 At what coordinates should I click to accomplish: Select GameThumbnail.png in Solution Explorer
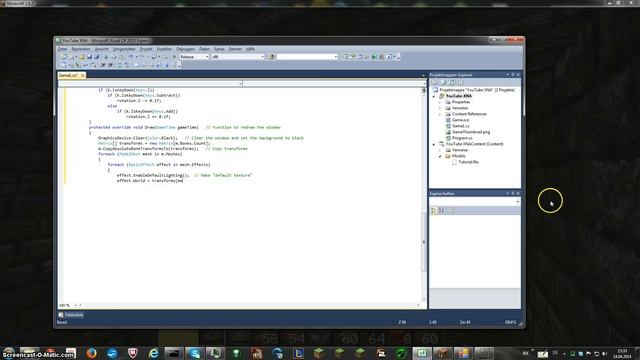[471, 132]
